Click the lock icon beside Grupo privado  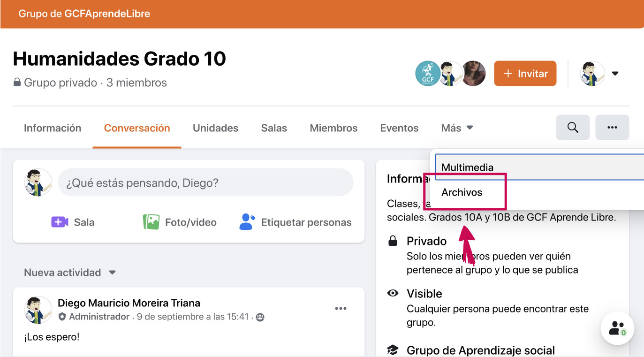pyautogui.click(x=17, y=83)
